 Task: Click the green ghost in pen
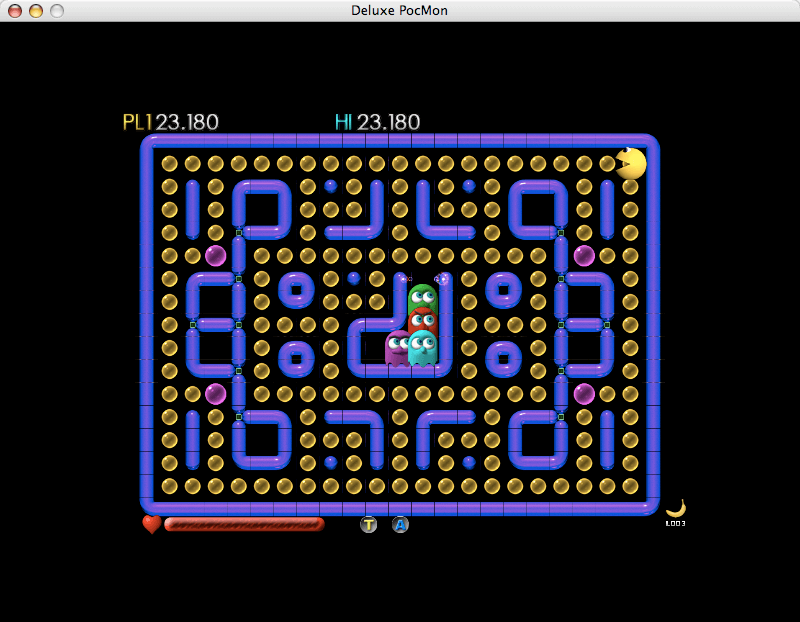(423, 298)
